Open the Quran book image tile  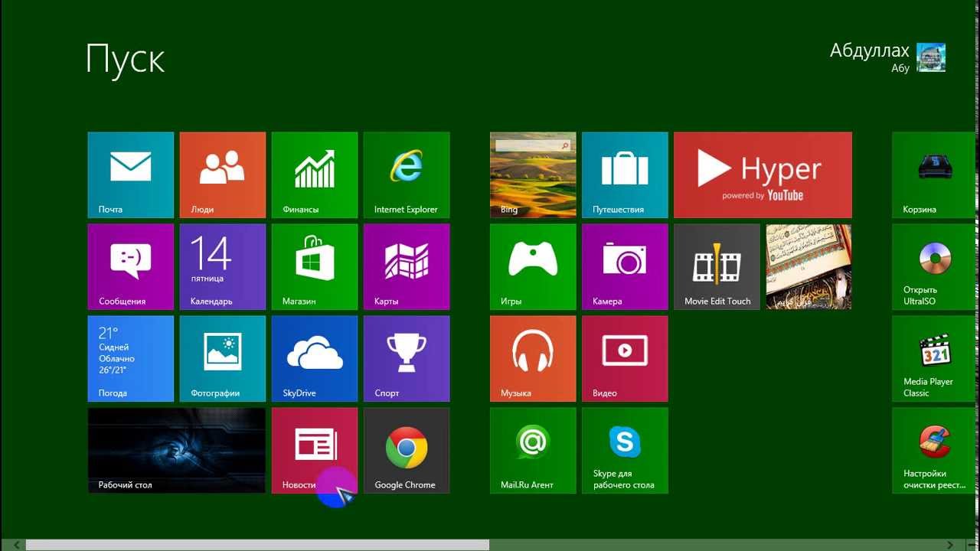pyautogui.click(x=809, y=267)
